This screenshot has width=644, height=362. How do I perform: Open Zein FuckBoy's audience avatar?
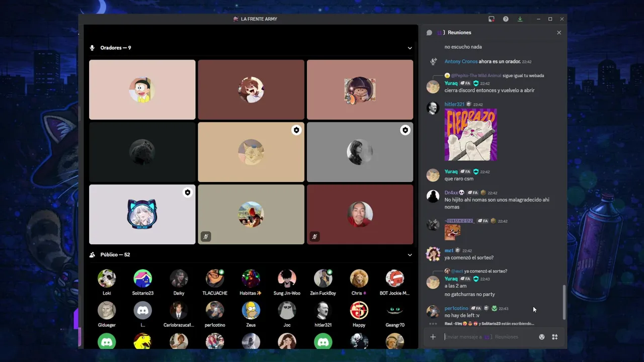coord(323,279)
